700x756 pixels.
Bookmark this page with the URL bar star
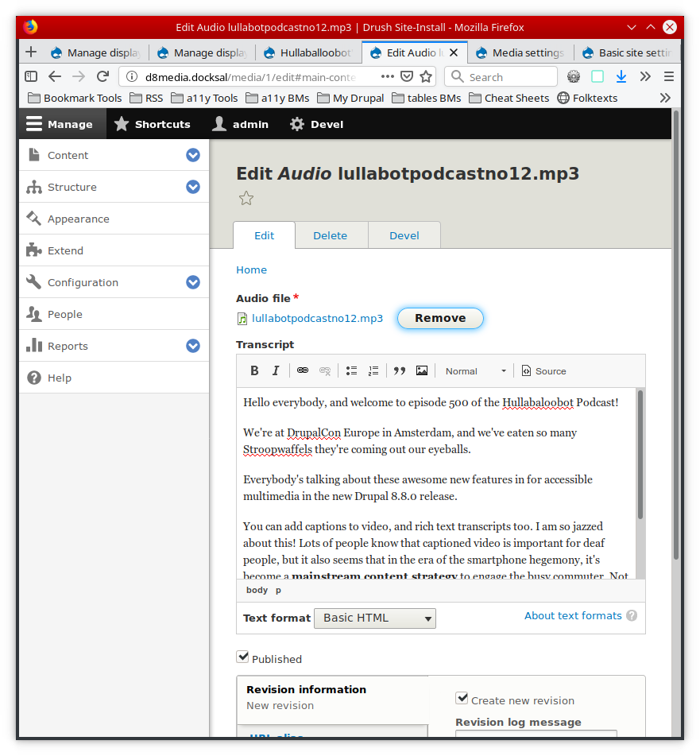pyautogui.click(x=426, y=76)
